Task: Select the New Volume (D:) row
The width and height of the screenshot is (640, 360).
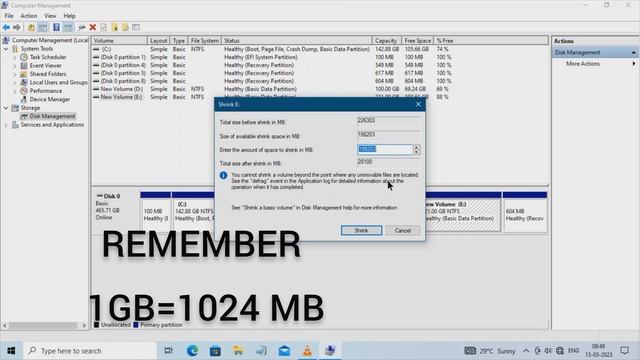Action: coord(273,89)
